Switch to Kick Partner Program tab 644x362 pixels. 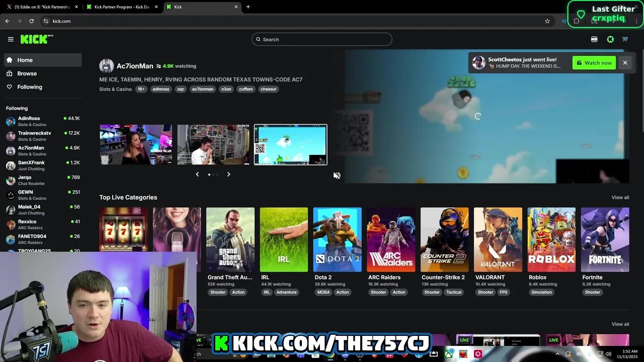click(x=122, y=7)
